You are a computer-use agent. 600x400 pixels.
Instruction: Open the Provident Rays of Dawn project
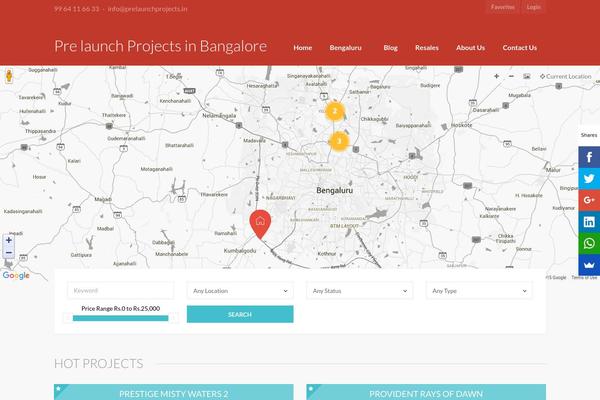tap(426, 393)
